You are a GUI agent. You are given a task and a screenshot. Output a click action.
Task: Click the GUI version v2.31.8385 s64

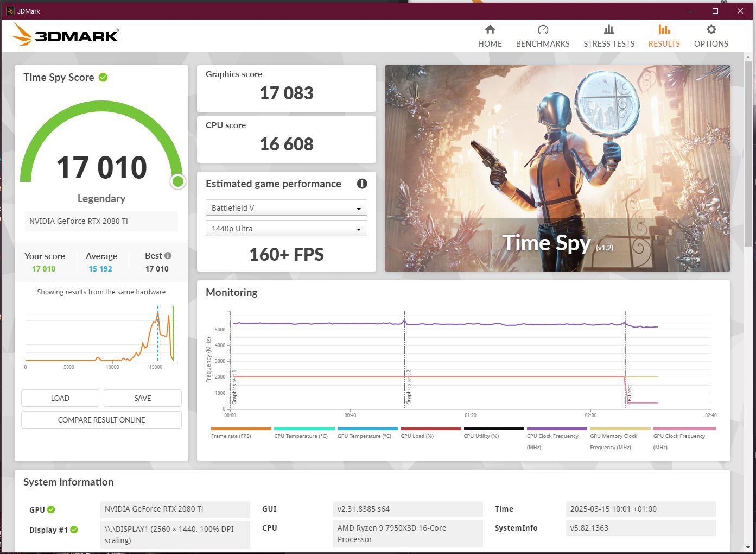tap(408, 509)
